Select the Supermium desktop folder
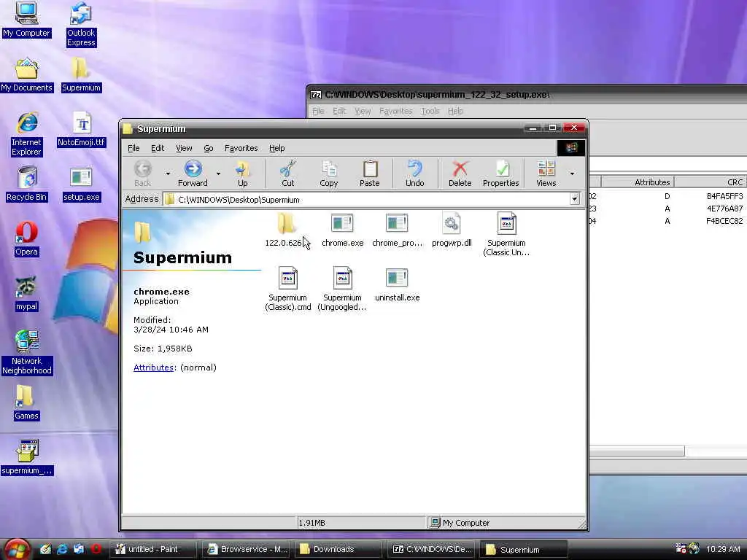 (81, 75)
